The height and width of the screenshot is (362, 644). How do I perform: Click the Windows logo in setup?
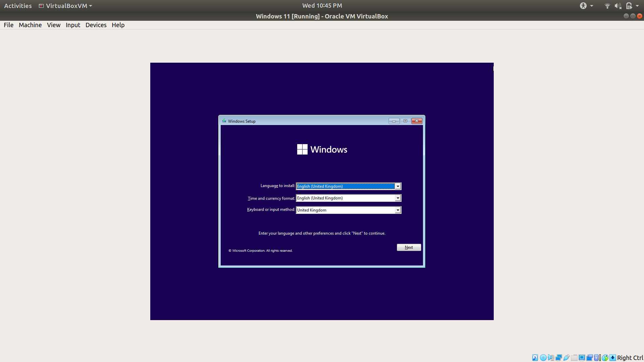click(x=302, y=149)
